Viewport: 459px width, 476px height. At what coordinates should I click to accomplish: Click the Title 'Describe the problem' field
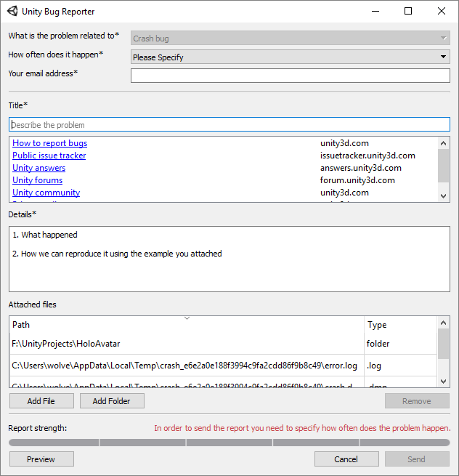pos(229,124)
